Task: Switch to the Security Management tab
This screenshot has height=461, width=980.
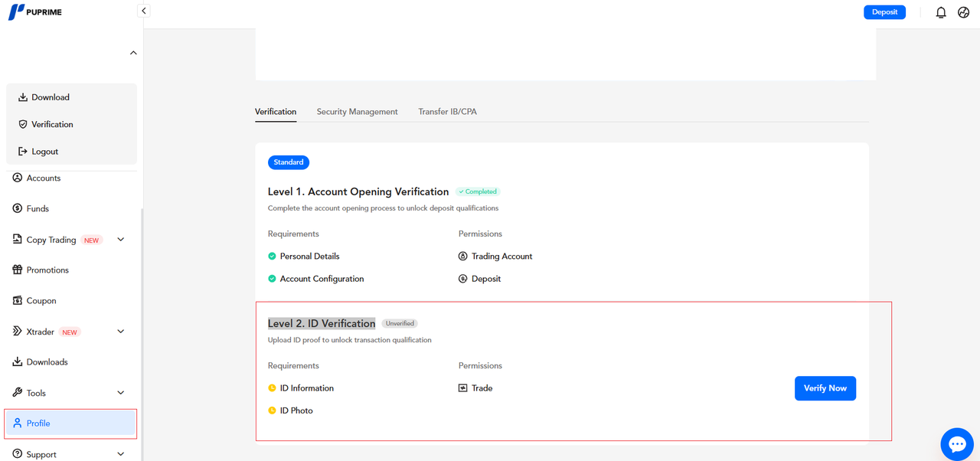Action: click(x=357, y=112)
